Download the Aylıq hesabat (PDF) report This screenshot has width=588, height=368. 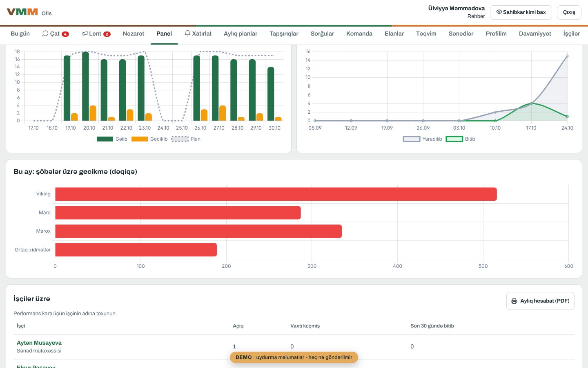(540, 301)
